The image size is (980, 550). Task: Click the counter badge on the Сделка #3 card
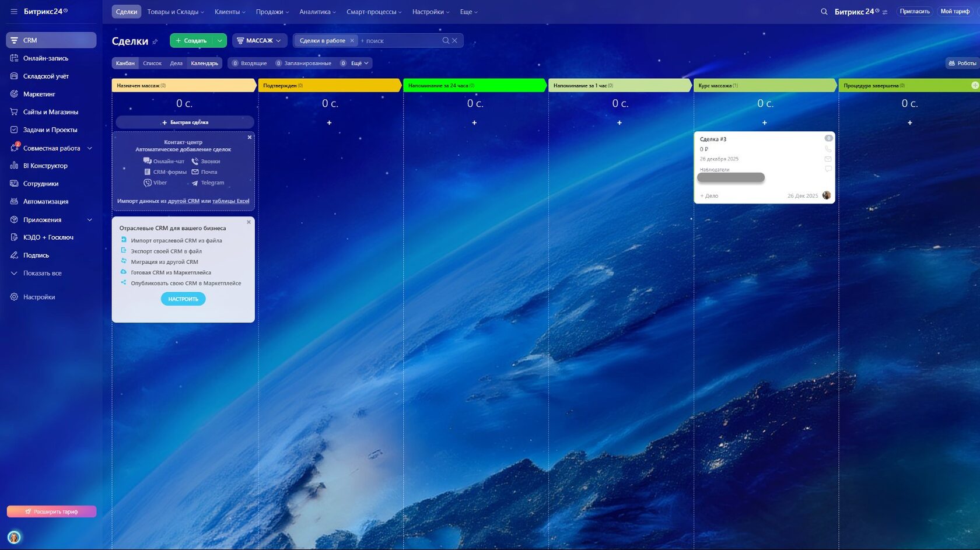[828, 138]
